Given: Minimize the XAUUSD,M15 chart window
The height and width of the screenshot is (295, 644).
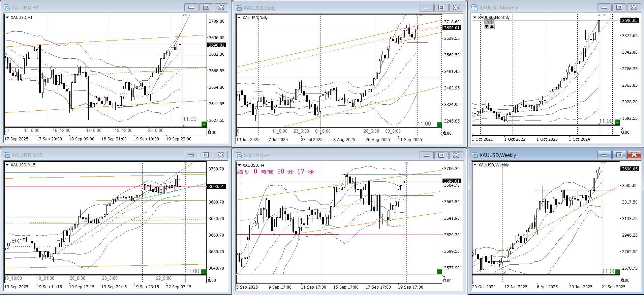Looking at the screenshot, I should pos(191,155).
